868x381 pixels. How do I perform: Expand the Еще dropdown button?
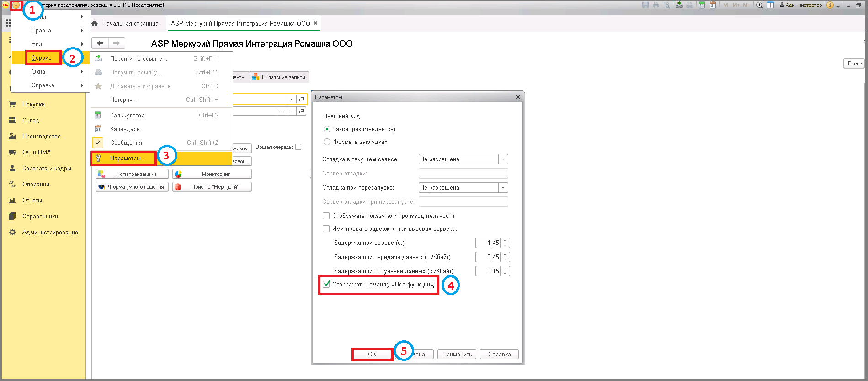point(854,63)
